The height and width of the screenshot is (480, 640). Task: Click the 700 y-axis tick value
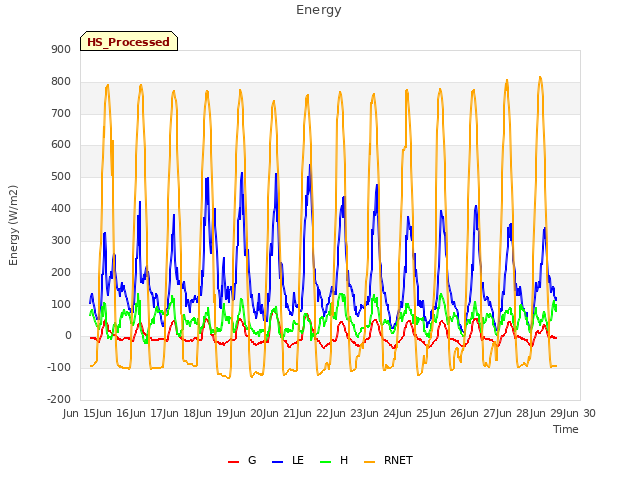click(x=61, y=113)
